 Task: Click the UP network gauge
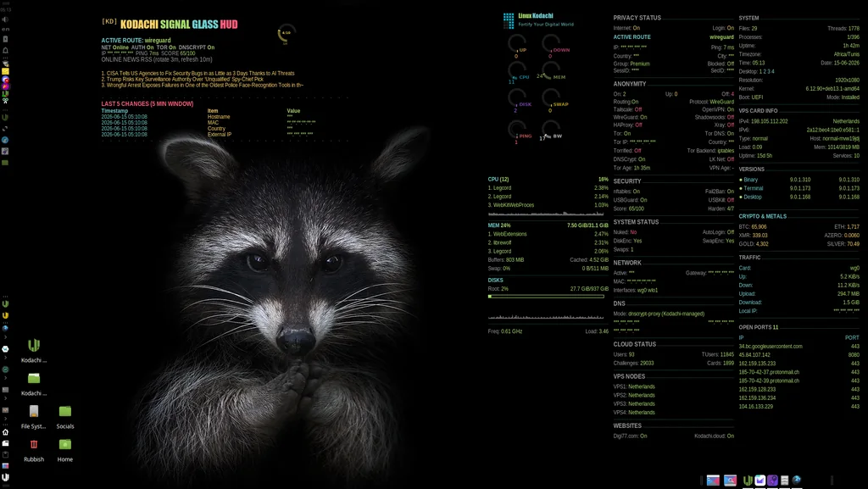pos(518,45)
